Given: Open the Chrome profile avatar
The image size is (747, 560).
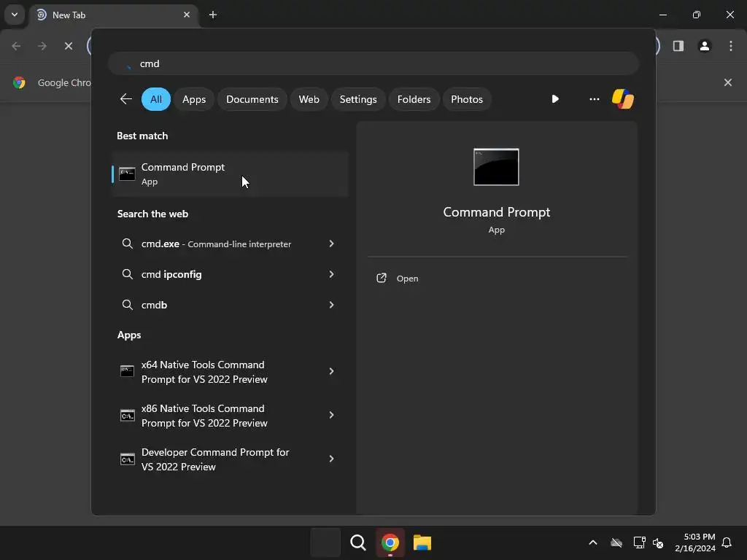Looking at the screenshot, I should click(705, 46).
